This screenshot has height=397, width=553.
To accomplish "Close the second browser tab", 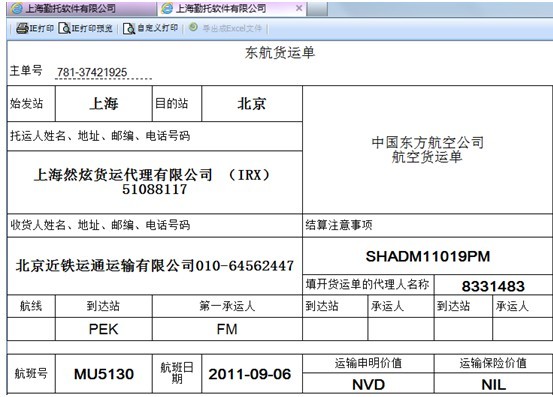I will 299,8.
